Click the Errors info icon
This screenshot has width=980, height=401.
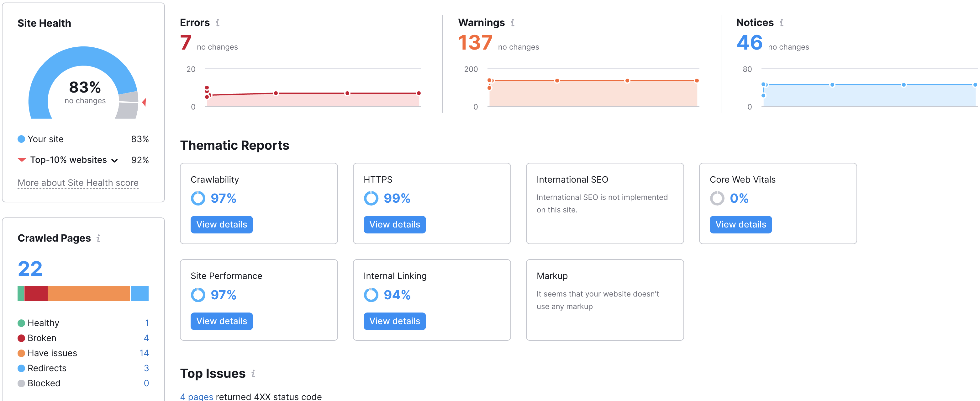tap(218, 23)
